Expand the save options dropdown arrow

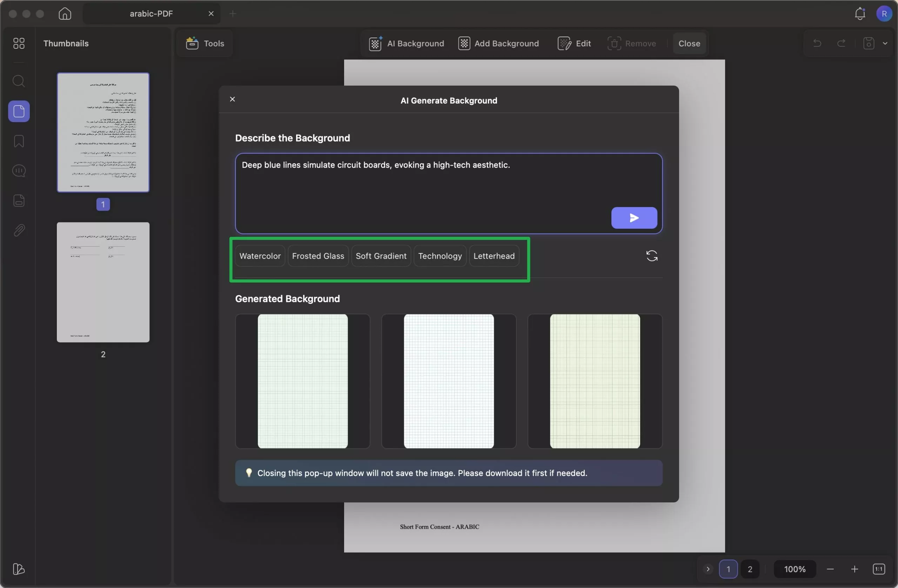(x=885, y=44)
